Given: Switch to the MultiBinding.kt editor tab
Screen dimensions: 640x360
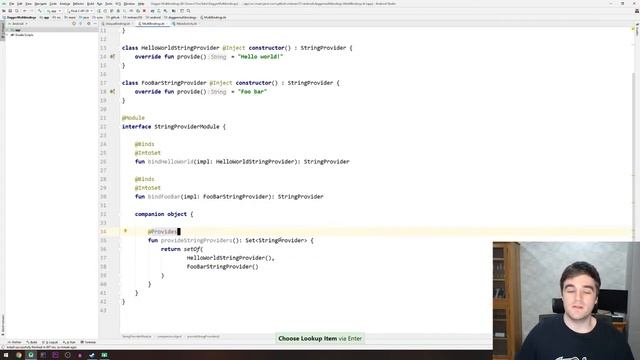Looking at the screenshot, I should [153, 24].
